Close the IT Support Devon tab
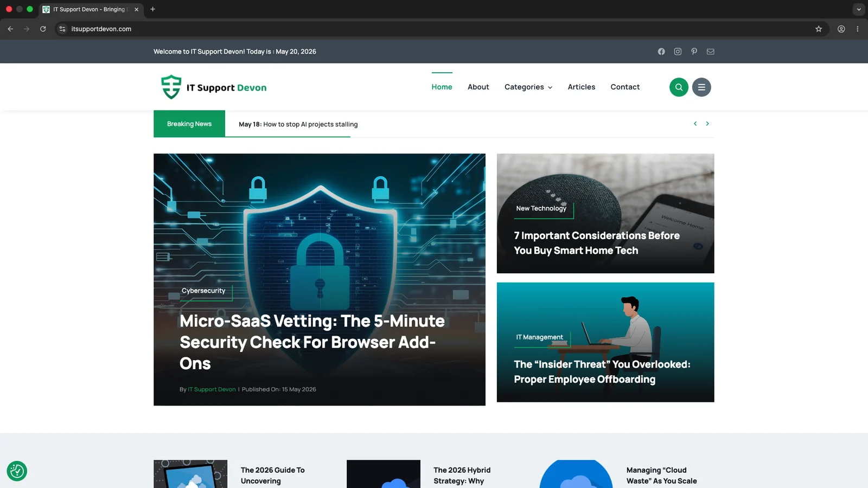 pyautogui.click(x=137, y=9)
